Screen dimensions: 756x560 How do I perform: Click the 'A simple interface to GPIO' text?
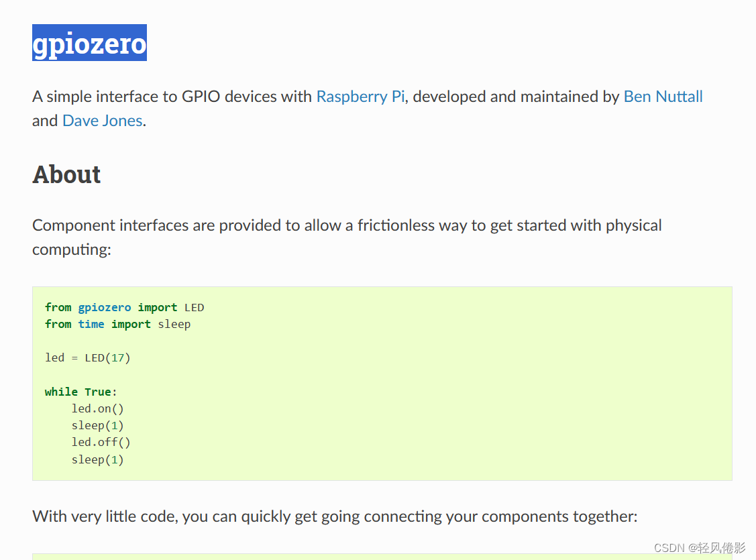(x=172, y=97)
